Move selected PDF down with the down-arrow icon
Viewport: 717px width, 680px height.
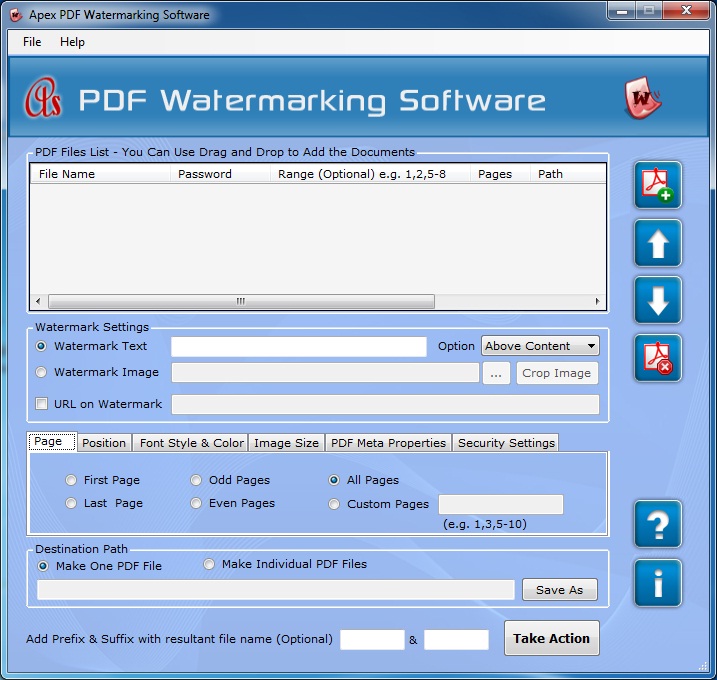[x=658, y=300]
